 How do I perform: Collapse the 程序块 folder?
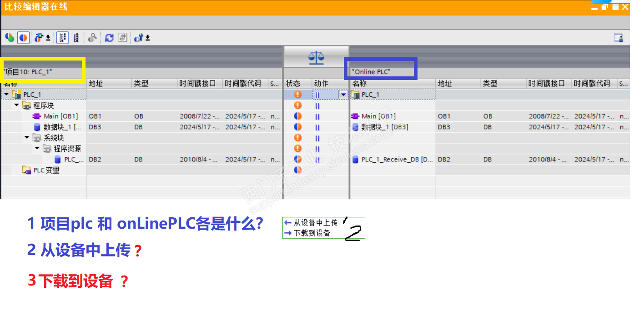tap(17, 105)
